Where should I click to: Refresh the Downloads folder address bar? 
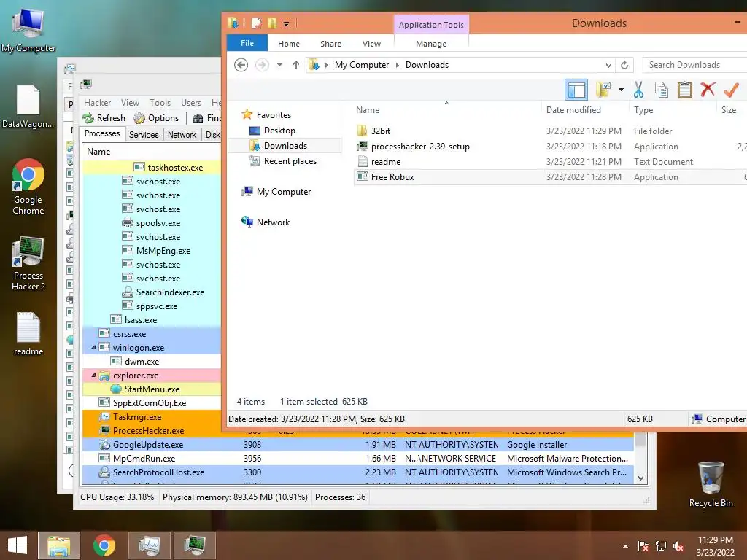624,65
